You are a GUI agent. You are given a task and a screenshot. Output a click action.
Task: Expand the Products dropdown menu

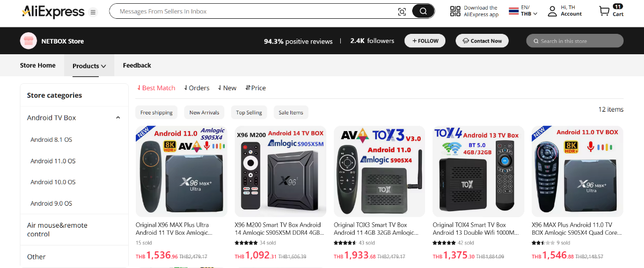89,66
